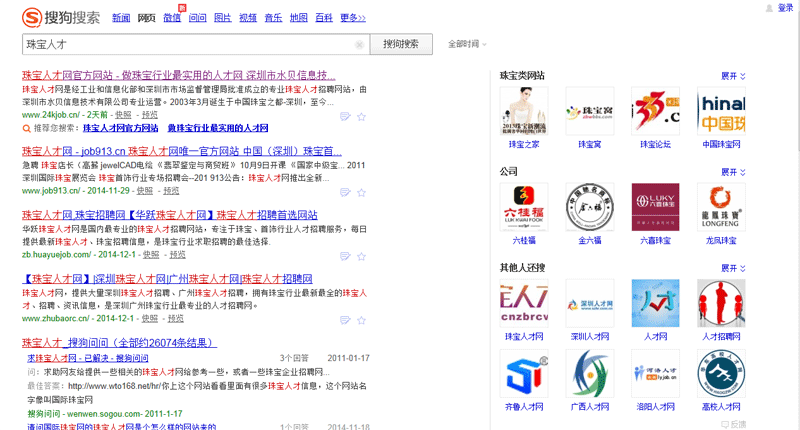Open the 华跃珠宝人才网 result title
The width and height of the screenshot is (800, 430).
(x=170, y=215)
